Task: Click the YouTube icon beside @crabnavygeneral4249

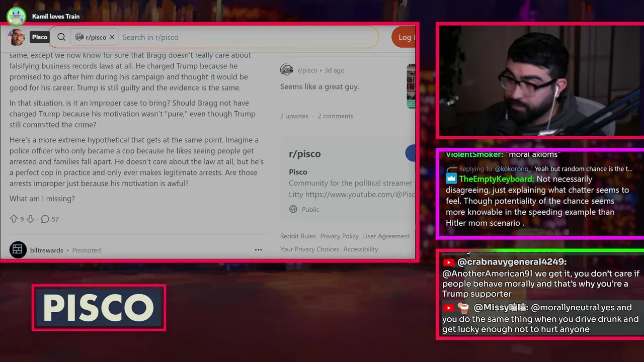Action: point(448,262)
